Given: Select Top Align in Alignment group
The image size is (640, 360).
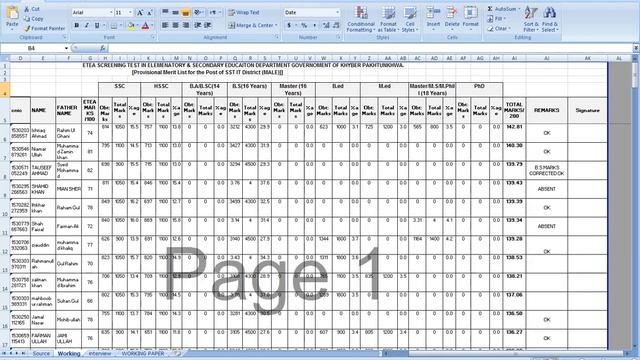Looking at the screenshot, I should pyautogui.click(x=165, y=13).
